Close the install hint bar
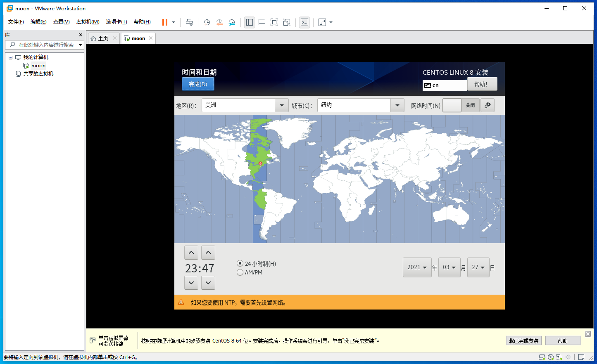The width and height of the screenshot is (597, 364). (x=588, y=334)
